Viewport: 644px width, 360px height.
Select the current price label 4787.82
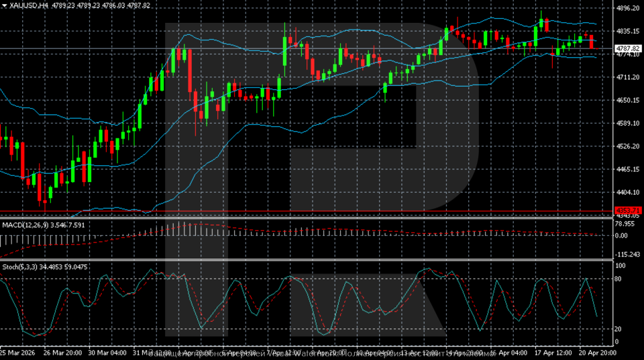(628, 48)
